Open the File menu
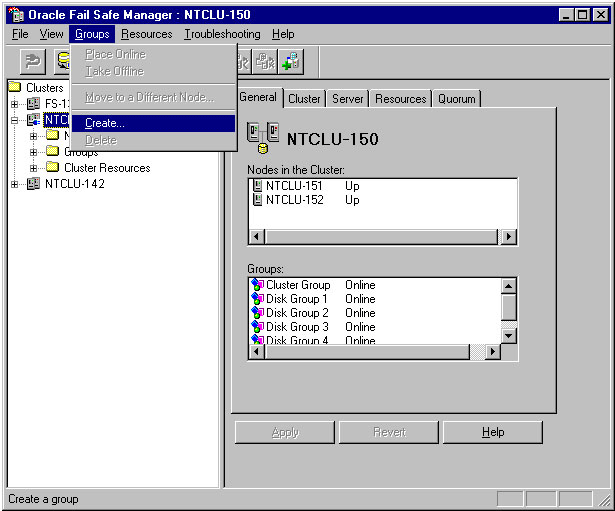Viewport: 615px width, 511px height. point(20,34)
